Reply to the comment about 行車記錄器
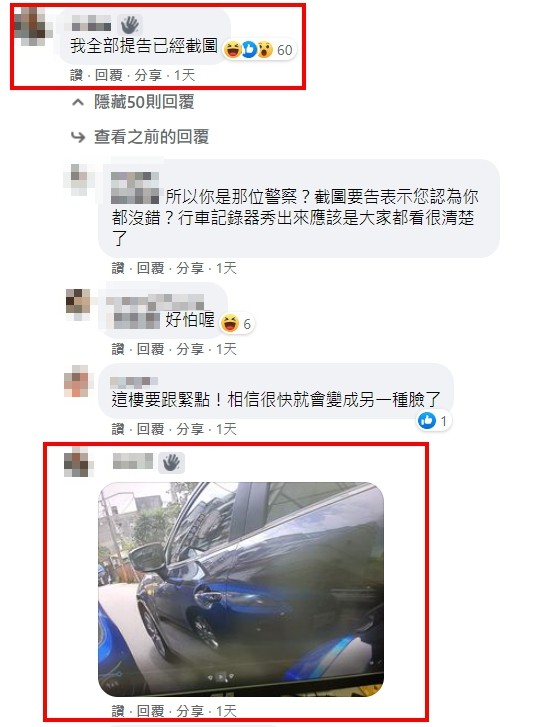This screenshot has height=727, width=540. [x=150, y=268]
